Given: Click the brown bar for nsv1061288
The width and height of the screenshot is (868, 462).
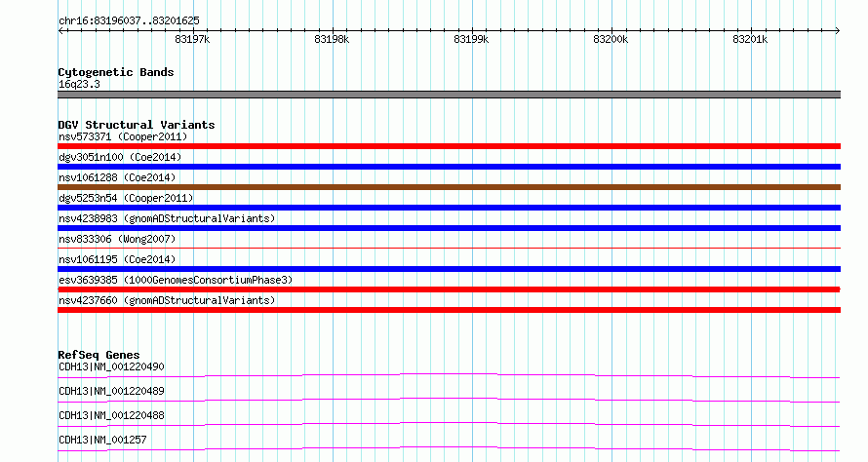Looking at the screenshot, I should 449,187.
